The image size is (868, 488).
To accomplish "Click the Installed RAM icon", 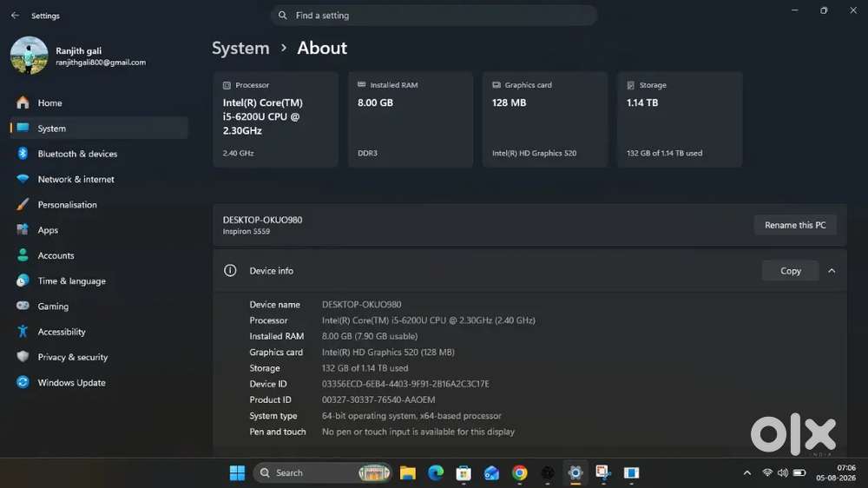I will click(361, 85).
